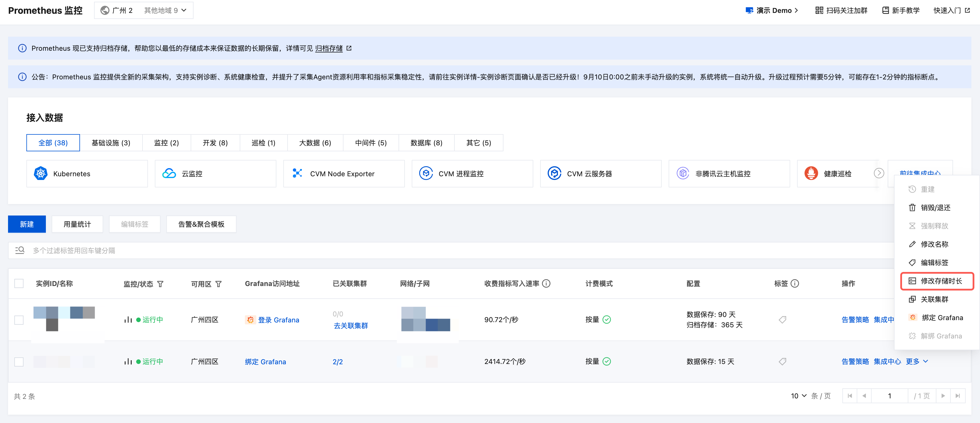
Task: Click the monitoring chart icon in second row
Action: 128,361
